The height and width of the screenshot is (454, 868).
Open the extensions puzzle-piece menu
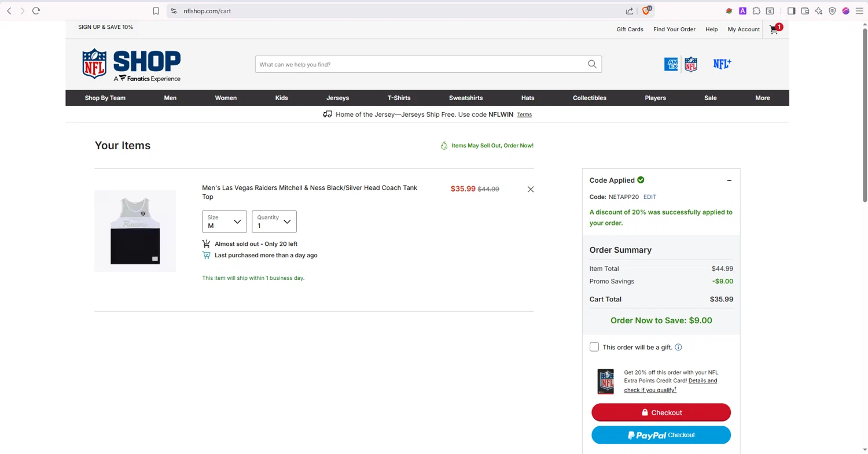click(756, 11)
